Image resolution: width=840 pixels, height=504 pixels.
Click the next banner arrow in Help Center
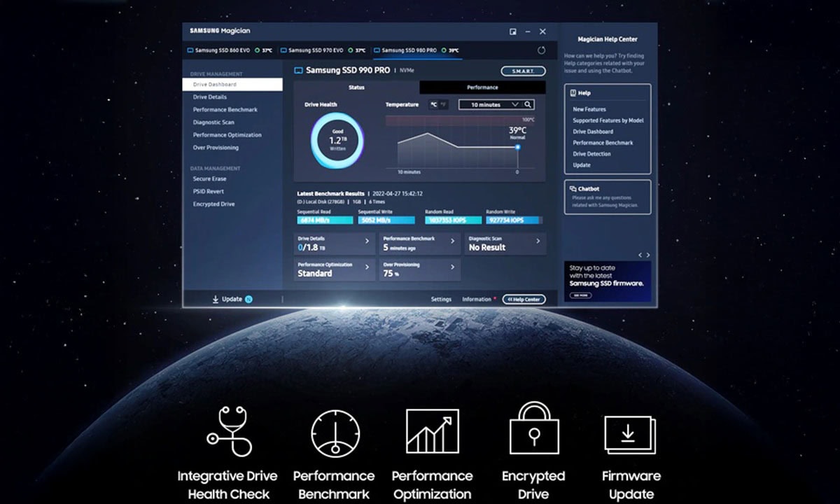pyautogui.click(x=648, y=255)
